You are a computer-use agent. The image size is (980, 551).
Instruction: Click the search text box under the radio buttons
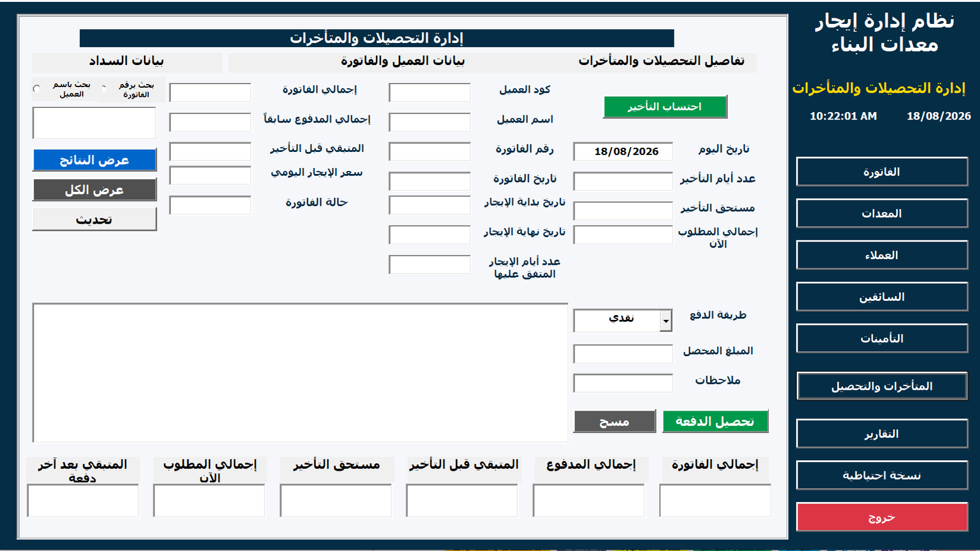point(94,123)
